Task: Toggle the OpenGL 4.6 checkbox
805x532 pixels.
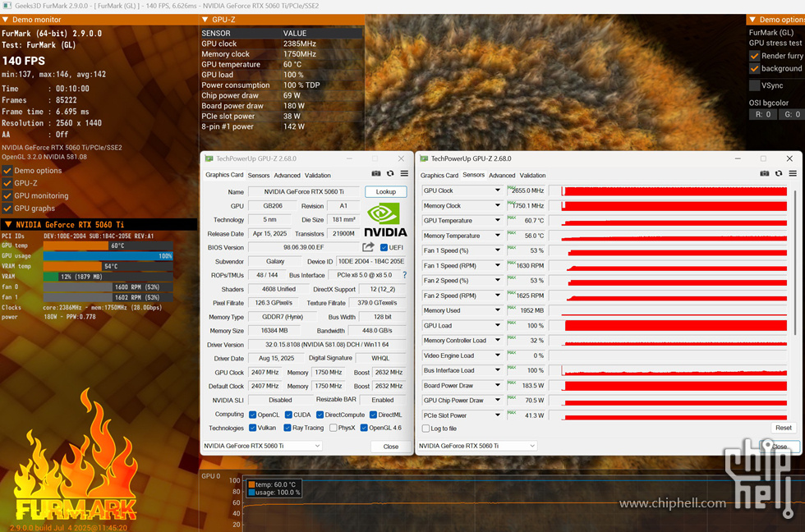Action: (364, 428)
